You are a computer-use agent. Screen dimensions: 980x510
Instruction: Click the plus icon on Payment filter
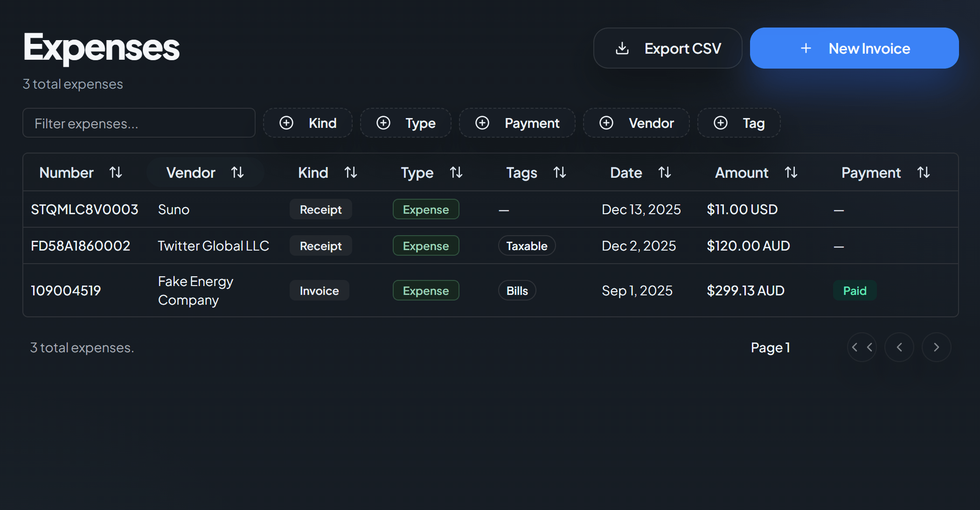[482, 123]
